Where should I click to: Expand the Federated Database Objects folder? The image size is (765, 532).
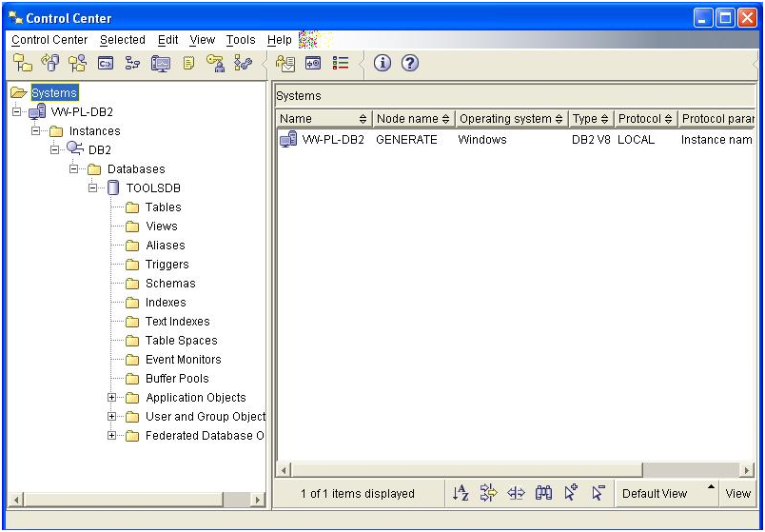pyautogui.click(x=111, y=435)
